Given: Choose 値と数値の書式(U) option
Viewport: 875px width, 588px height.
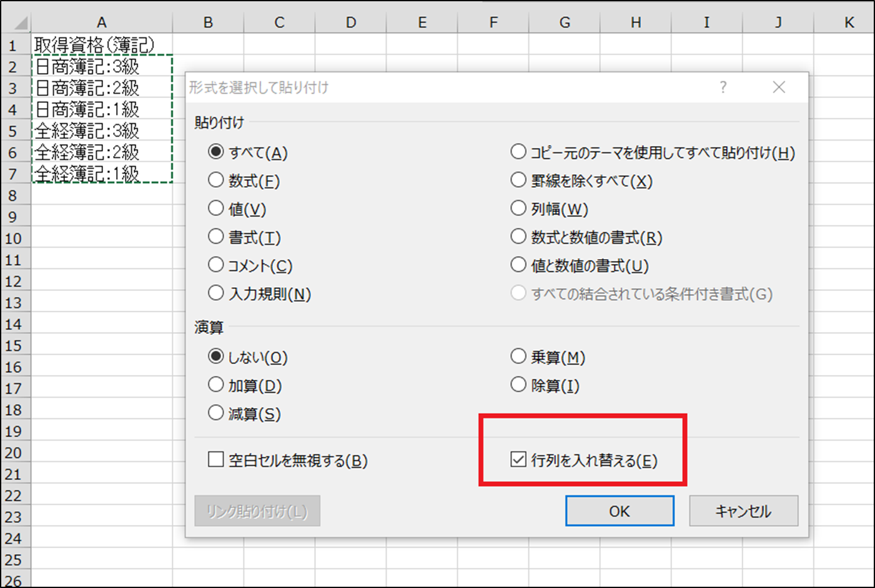Looking at the screenshot, I should pos(518,265).
